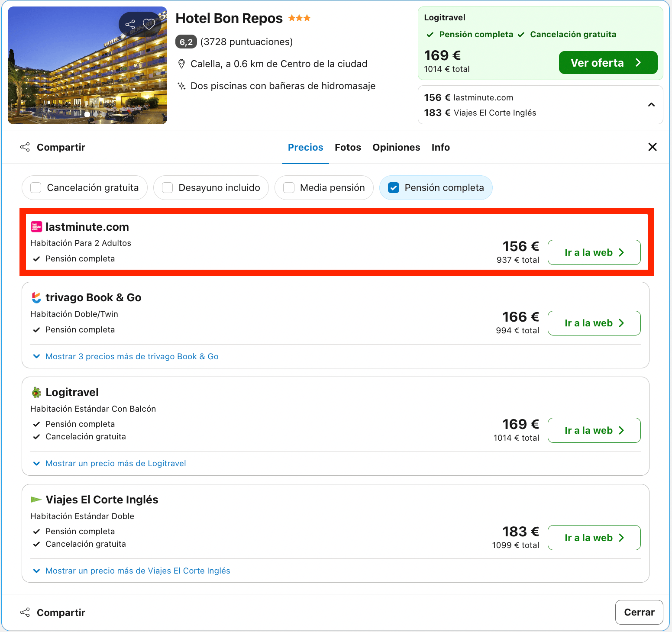Open the Info tab
Screen dimensions: 672x632
click(x=441, y=147)
